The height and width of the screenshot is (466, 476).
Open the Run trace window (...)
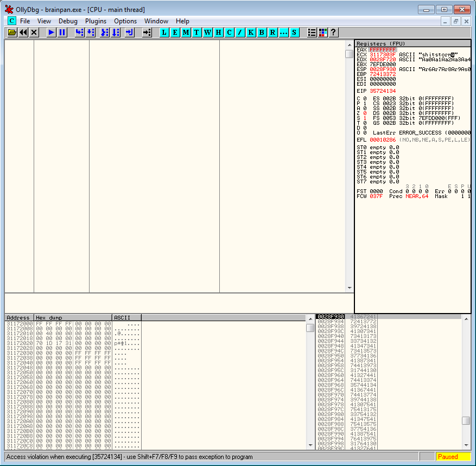pyautogui.click(x=283, y=32)
